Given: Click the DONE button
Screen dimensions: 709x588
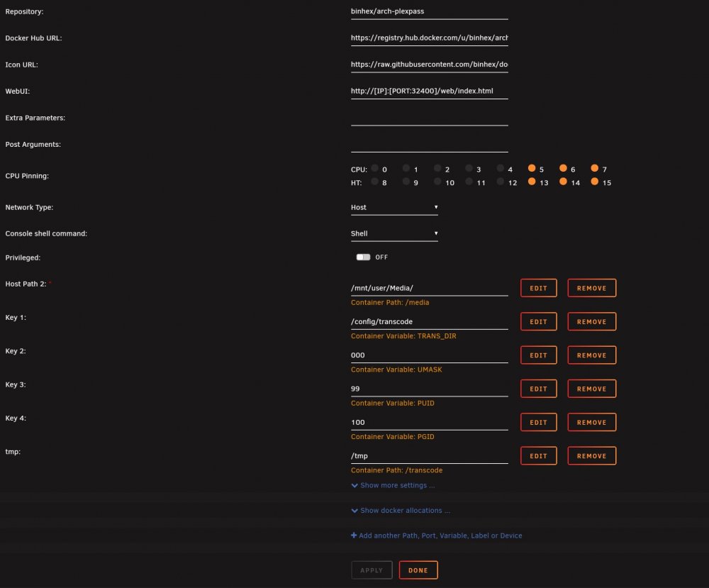Looking at the screenshot, I should [418, 570].
